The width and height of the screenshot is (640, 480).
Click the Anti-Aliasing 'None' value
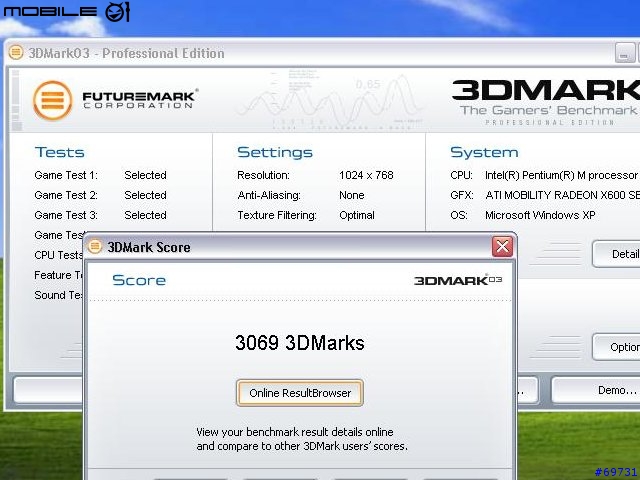(351, 195)
